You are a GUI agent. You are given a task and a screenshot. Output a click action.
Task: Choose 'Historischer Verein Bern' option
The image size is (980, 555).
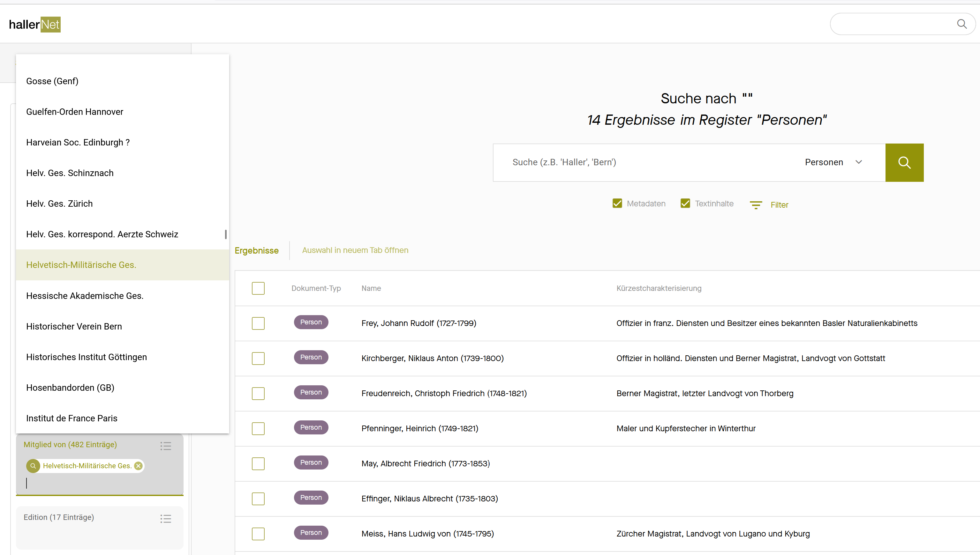pos(123,326)
